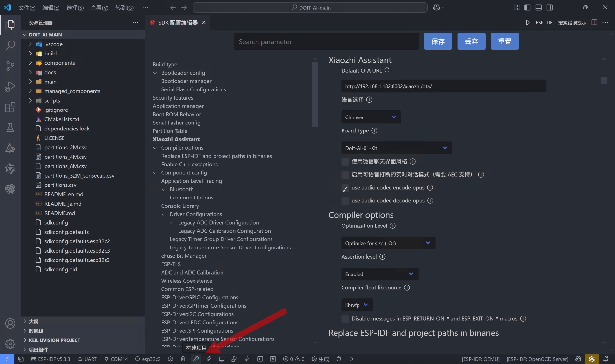Click the build project wrench icon
The width and height of the screenshot is (615, 364).
click(x=196, y=359)
